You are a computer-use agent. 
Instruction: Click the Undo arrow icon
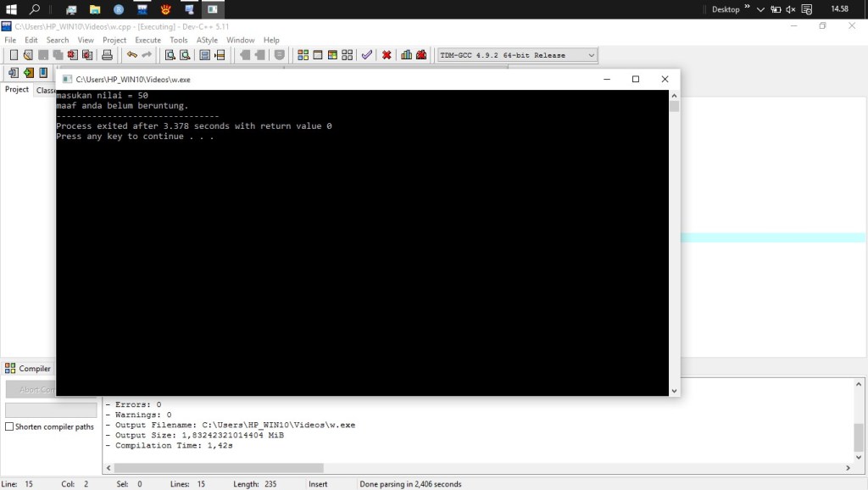(131, 55)
